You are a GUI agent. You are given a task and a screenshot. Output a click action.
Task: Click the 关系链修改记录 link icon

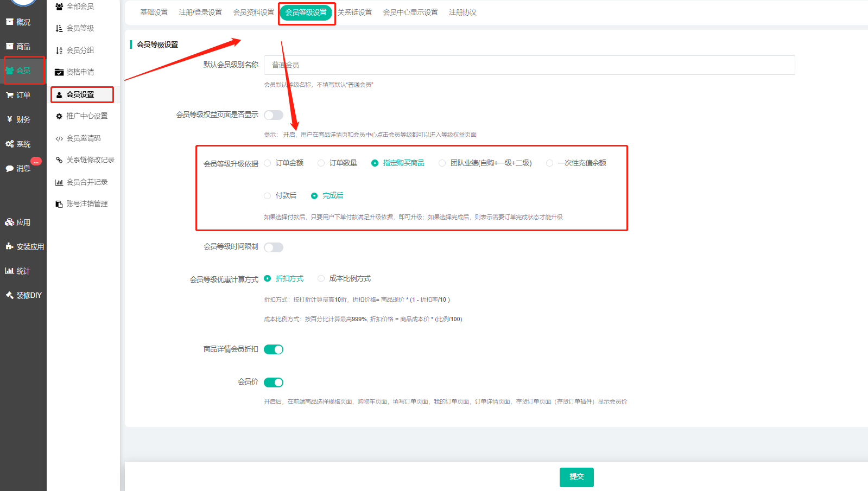[x=59, y=160]
